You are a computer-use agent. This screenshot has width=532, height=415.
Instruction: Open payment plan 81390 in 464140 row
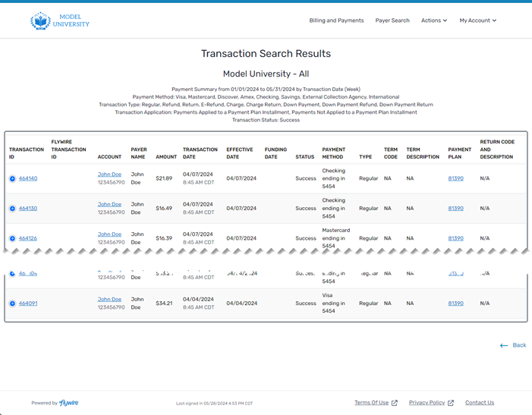455,178
